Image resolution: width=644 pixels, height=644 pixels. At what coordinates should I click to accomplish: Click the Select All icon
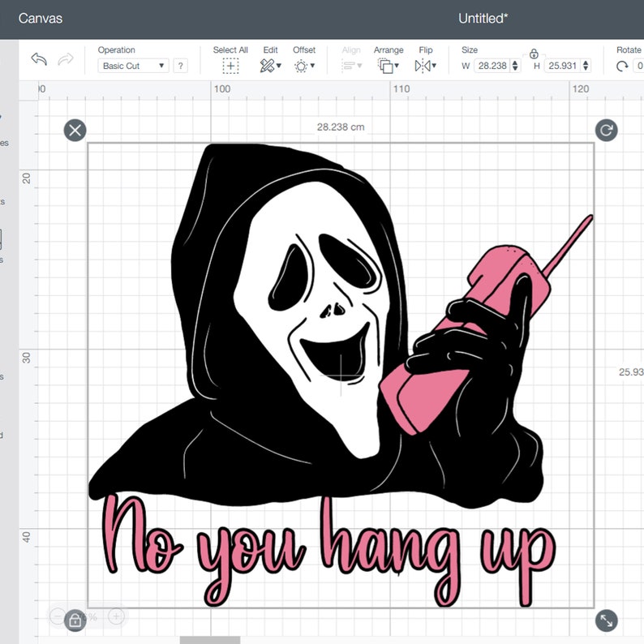pyautogui.click(x=230, y=66)
